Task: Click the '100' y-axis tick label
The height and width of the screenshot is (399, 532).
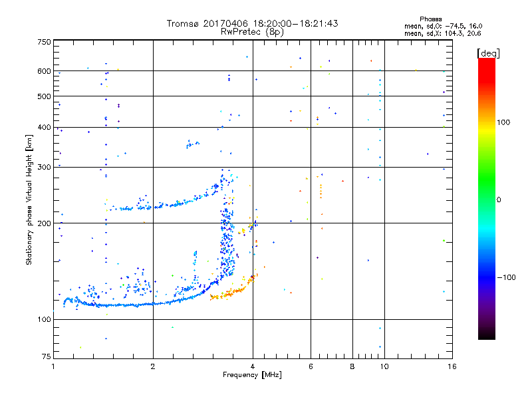Action: 44,320
